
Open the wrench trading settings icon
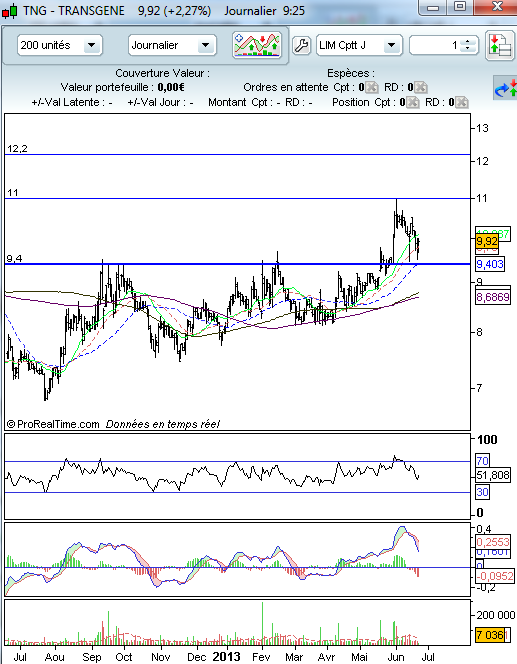tap(301, 45)
